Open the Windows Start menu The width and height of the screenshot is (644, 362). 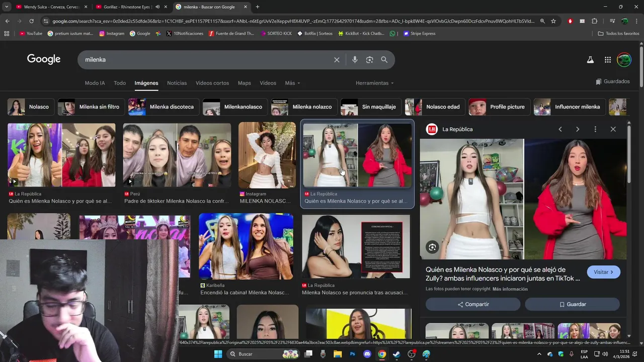(218, 354)
